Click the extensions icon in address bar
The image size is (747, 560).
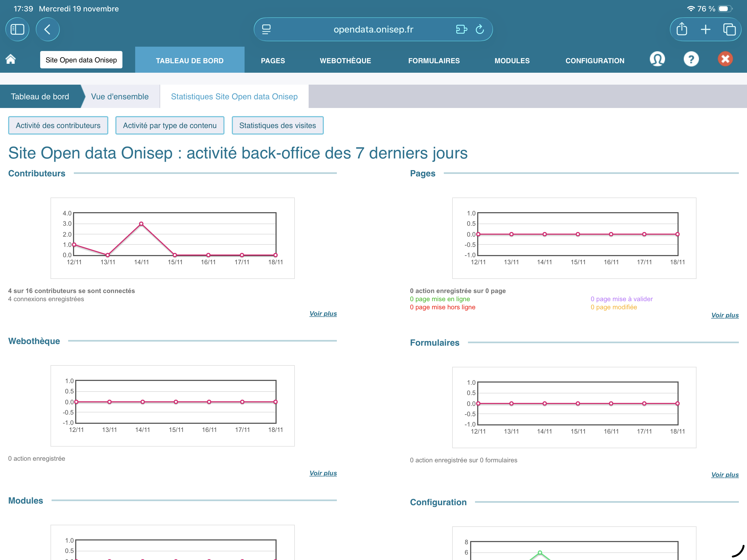[x=461, y=30]
